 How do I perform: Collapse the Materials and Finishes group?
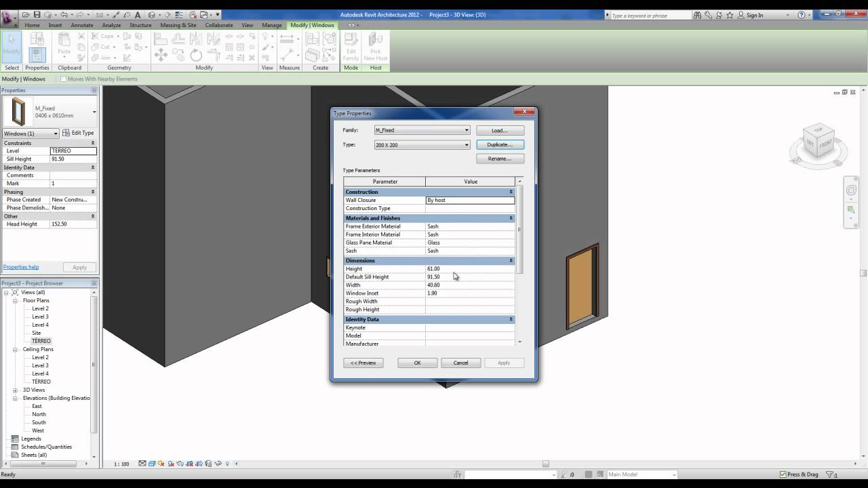pyautogui.click(x=511, y=218)
